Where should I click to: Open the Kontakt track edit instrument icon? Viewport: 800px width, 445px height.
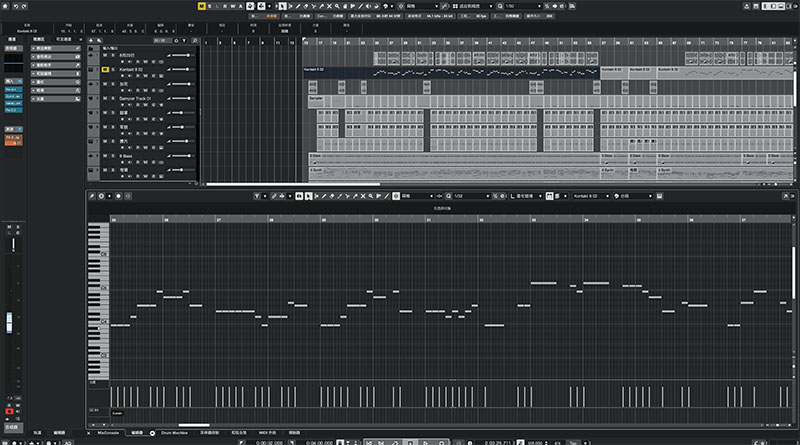[x=161, y=76]
